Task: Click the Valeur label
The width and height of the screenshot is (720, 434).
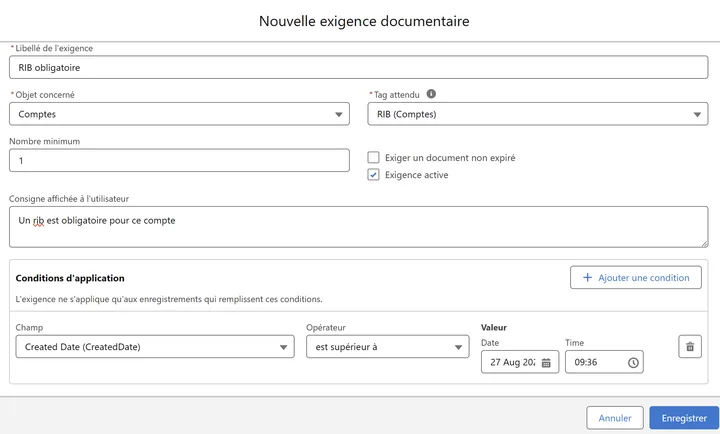Action: click(x=494, y=327)
